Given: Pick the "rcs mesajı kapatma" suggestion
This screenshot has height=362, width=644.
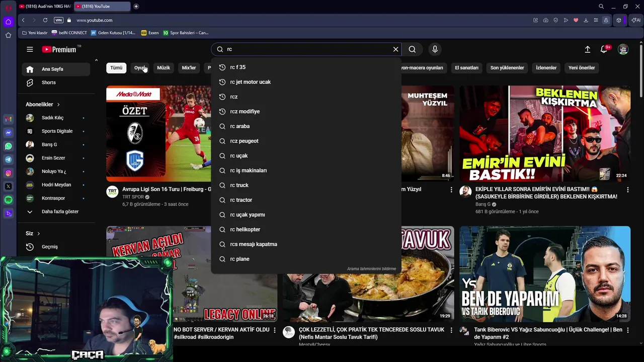Looking at the screenshot, I should [x=306, y=244].
